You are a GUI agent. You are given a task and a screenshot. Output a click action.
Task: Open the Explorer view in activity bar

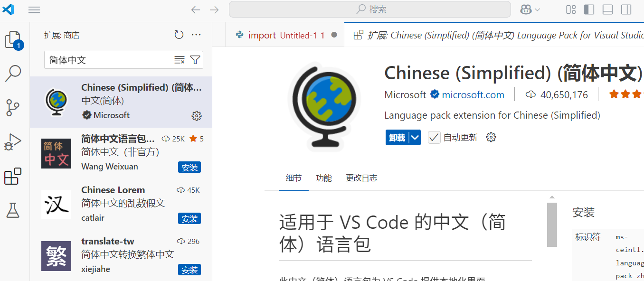pyautogui.click(x=13, y=39)
